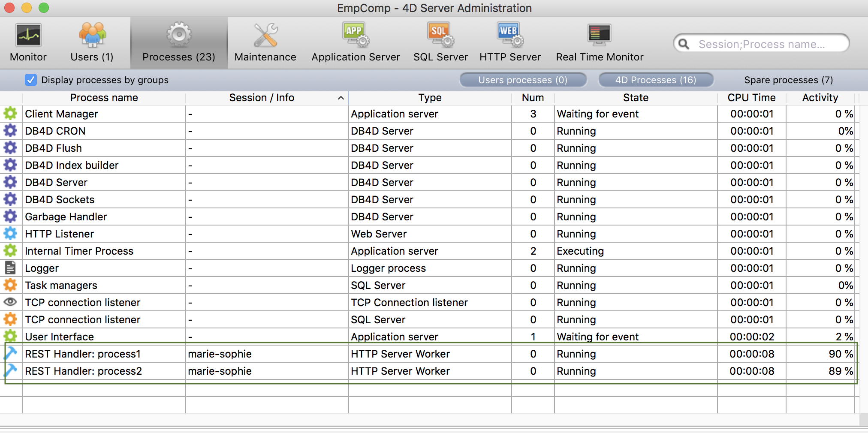Click the magnifier icon in search box

(684, 44)
